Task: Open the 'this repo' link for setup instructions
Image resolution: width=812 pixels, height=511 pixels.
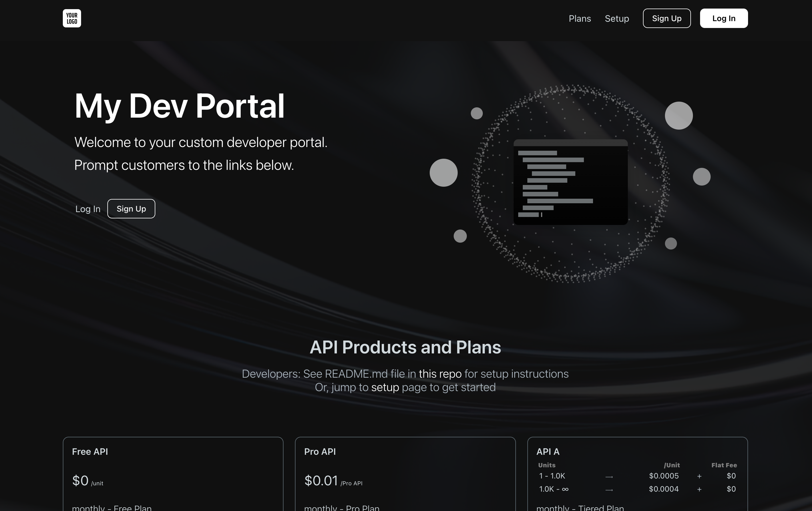Action: click(440, 374)
